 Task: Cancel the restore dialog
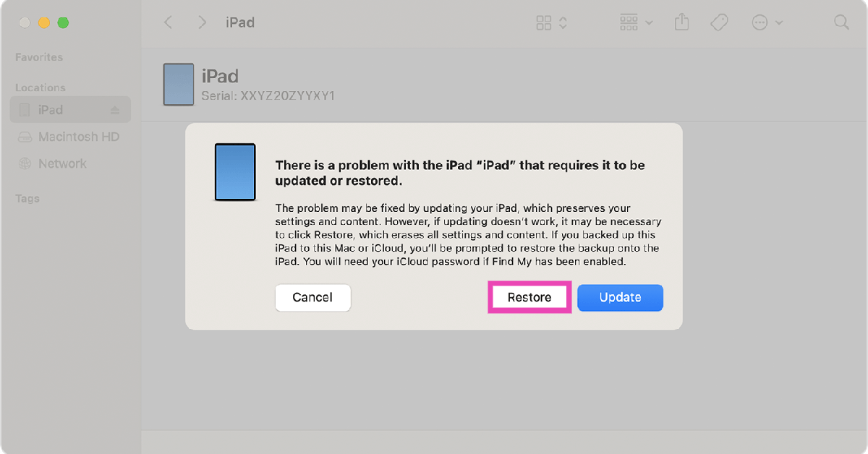click(x=312, y=297)
